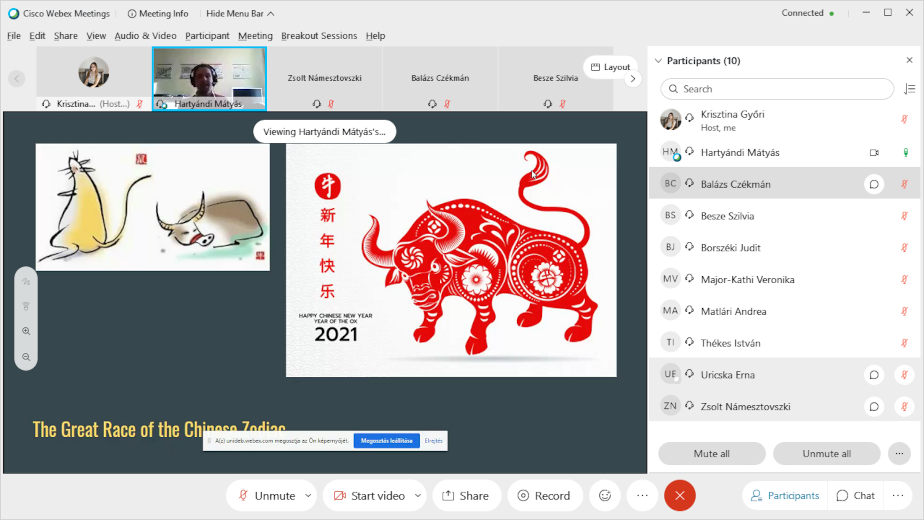924x520 pixels.
Task: Toggle Major-Kathi Veronika's muted mic icon
Action: 904,279
